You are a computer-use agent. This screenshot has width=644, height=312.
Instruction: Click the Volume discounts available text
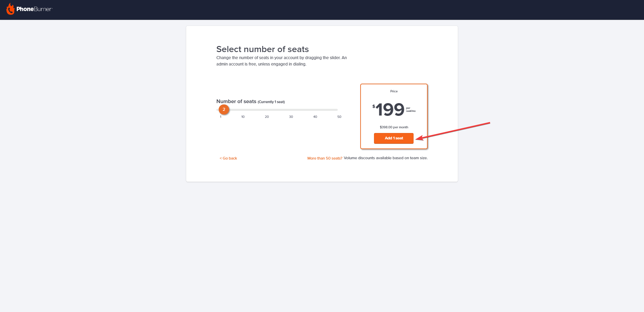pyautogui.click(x=386, y=158)
